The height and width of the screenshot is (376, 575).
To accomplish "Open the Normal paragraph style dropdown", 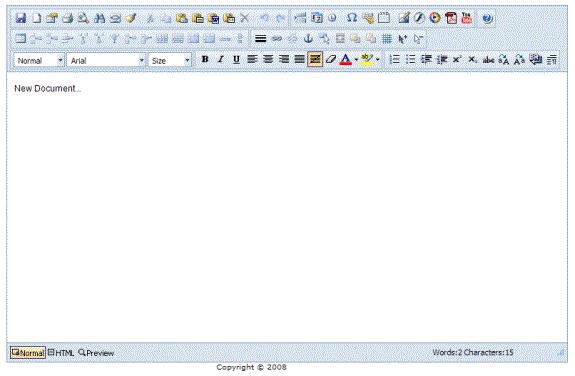I will click(x=39, y=60).
